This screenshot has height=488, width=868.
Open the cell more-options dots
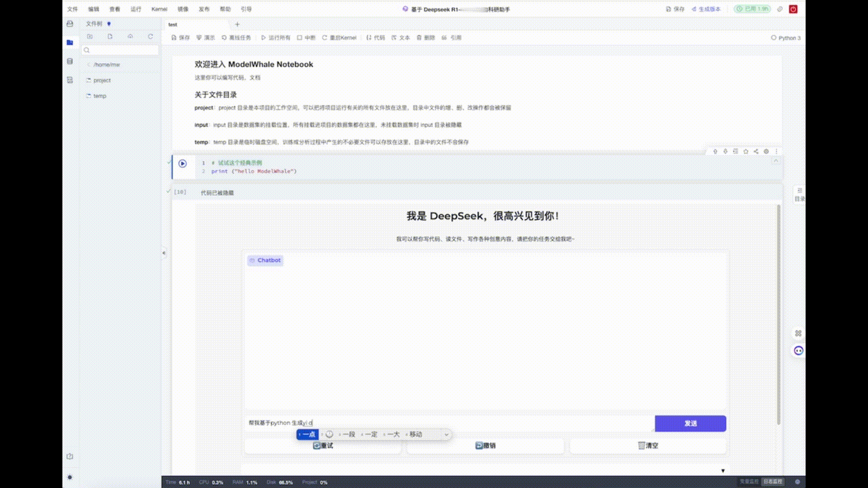click(x=776, y=151)
